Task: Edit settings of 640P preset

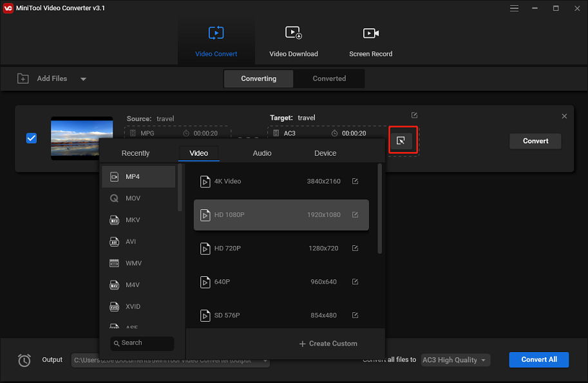Action: tap(355, 282)
